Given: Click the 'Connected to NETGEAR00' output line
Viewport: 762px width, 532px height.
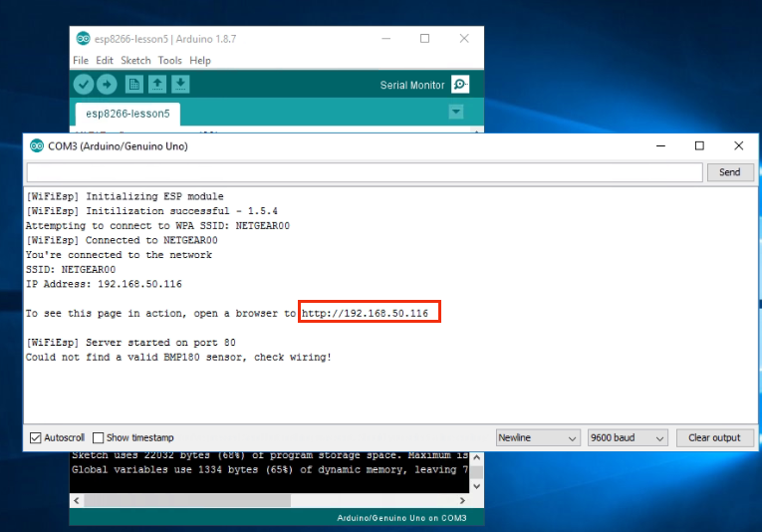Looking at the screenshot, I should click(x=122, y=240).
